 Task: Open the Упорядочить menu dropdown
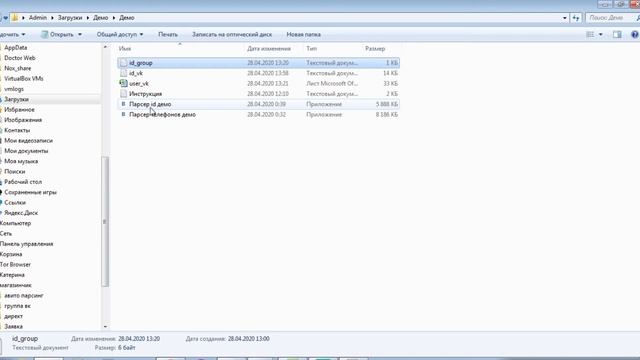13,35
